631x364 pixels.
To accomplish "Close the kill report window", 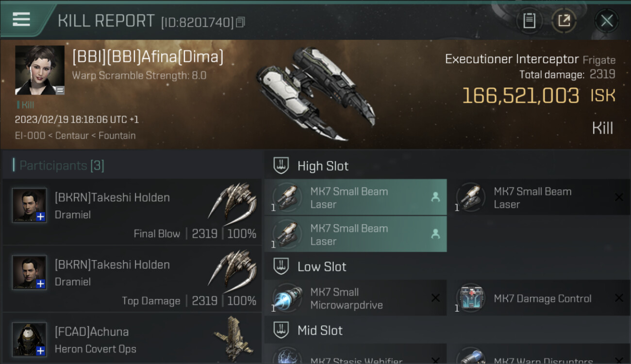I will pos(606,20).
